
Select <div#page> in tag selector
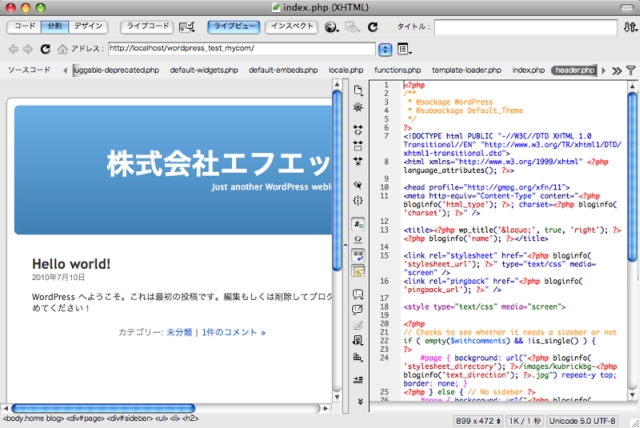click(85, 418)
